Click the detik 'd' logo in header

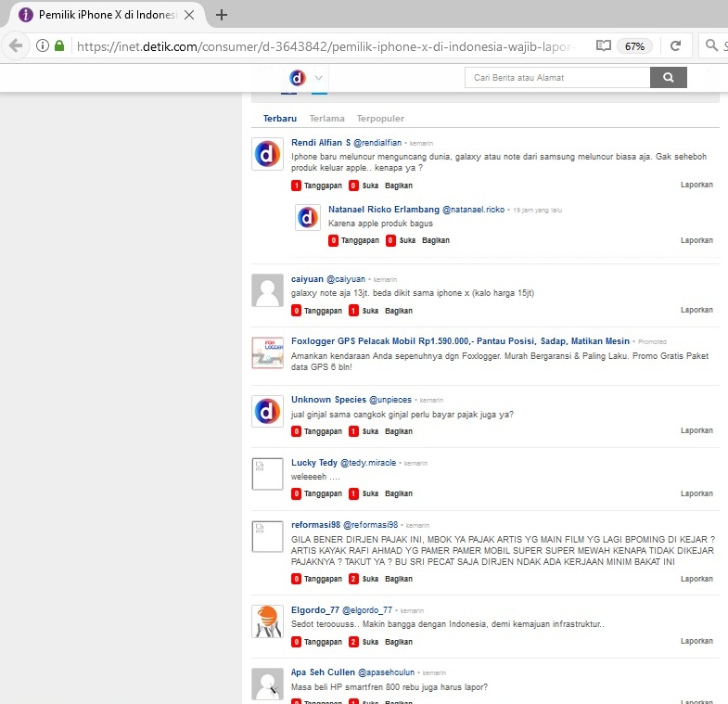[x=298, y=78]
